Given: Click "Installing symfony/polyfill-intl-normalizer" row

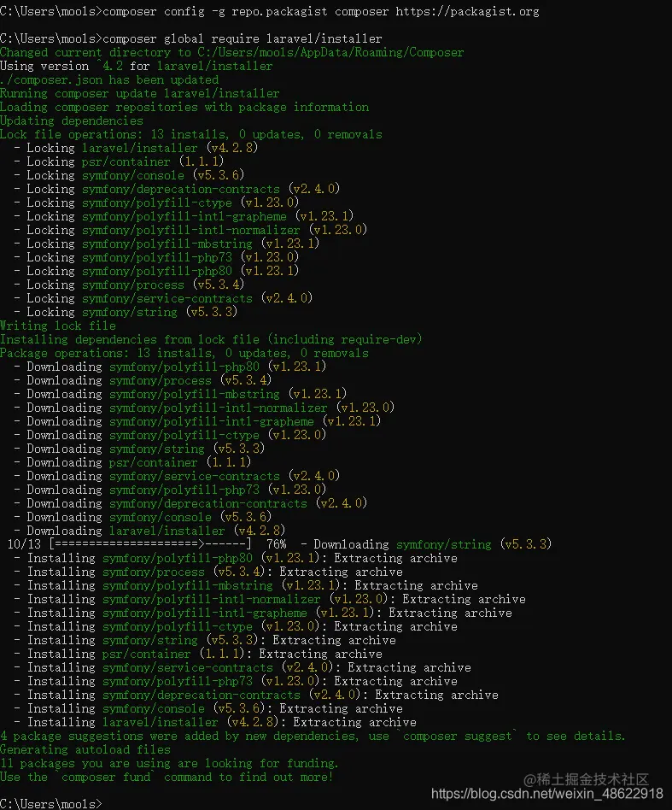Looking at the screenshot, I should (270, 599).
